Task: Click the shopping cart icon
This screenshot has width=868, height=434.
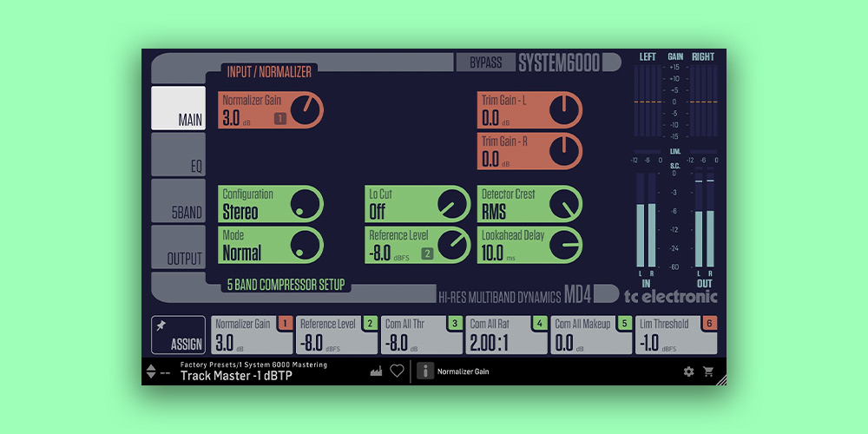Action: click(x=708, y=372)
